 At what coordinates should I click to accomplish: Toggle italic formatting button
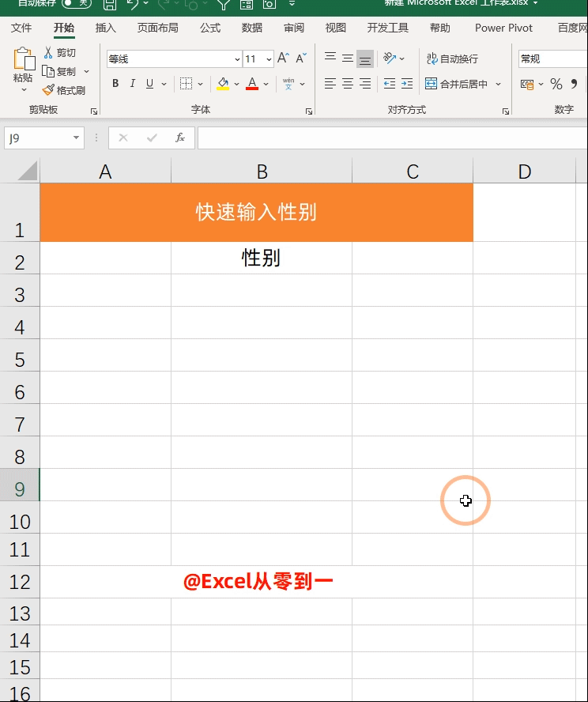[132, 84]
